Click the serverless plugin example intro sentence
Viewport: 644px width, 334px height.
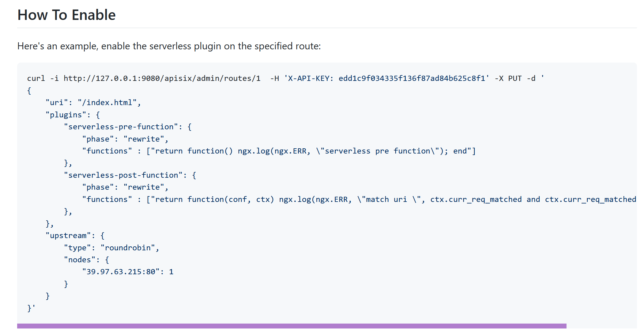tap(169, 46)
